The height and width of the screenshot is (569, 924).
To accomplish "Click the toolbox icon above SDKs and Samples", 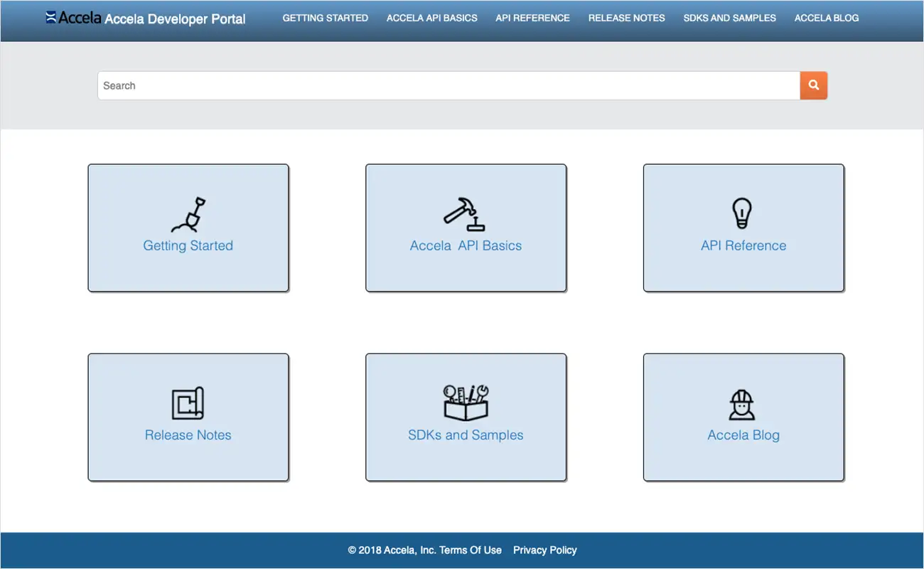I will 466,403.
